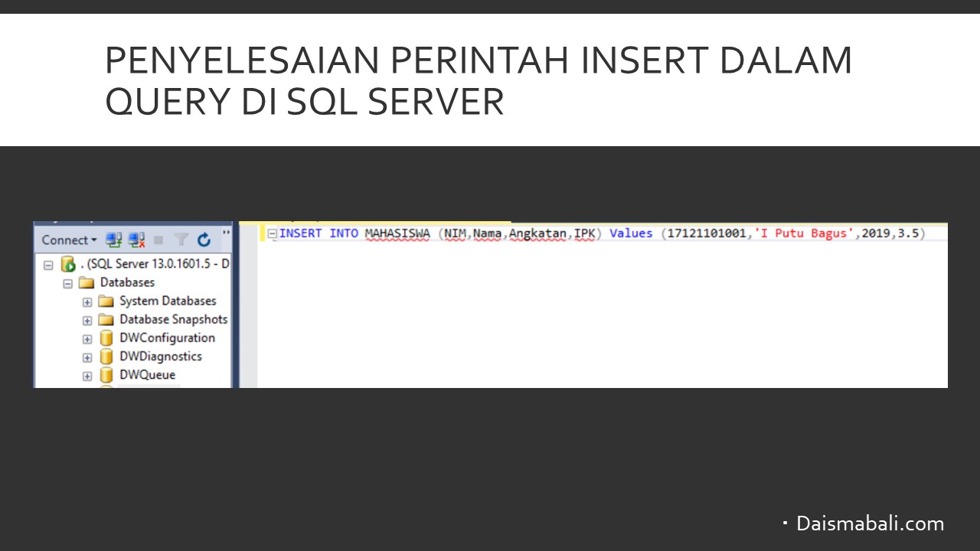This screenshot has height=551, width=980.
Task: Click the MAHASISWA table name in query
Action: pos(397,233)
